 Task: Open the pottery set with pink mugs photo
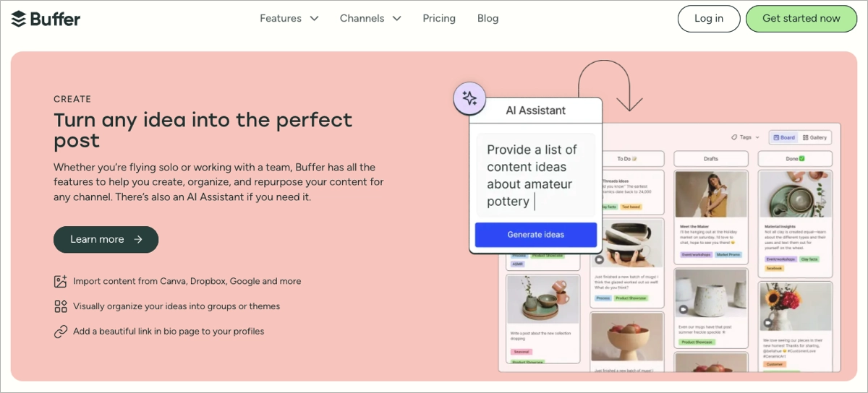pyautogui.click(x=543, y=300)
